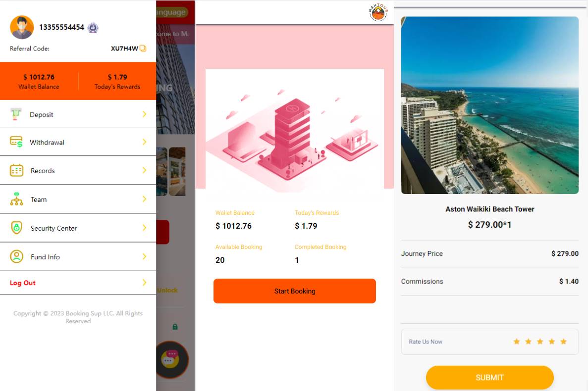Click the Deposit icon in sidebar

click(16, 114)
